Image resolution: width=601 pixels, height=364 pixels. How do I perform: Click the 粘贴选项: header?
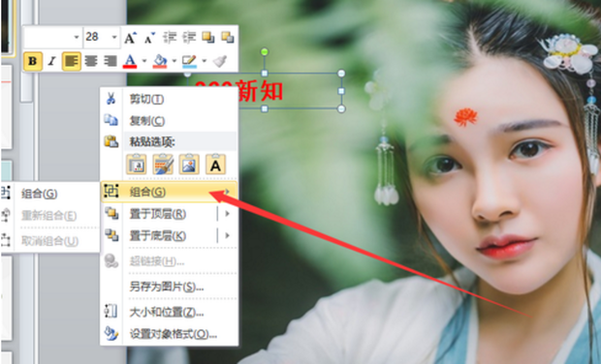click(152, 142)
